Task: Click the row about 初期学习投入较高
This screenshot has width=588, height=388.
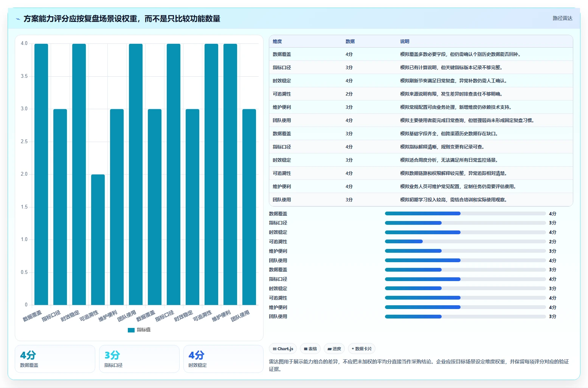Action: [421, 200]
